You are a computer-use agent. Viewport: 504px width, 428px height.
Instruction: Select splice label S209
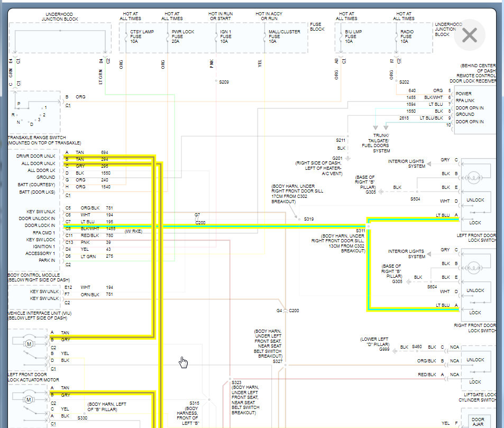click(224, 82)
